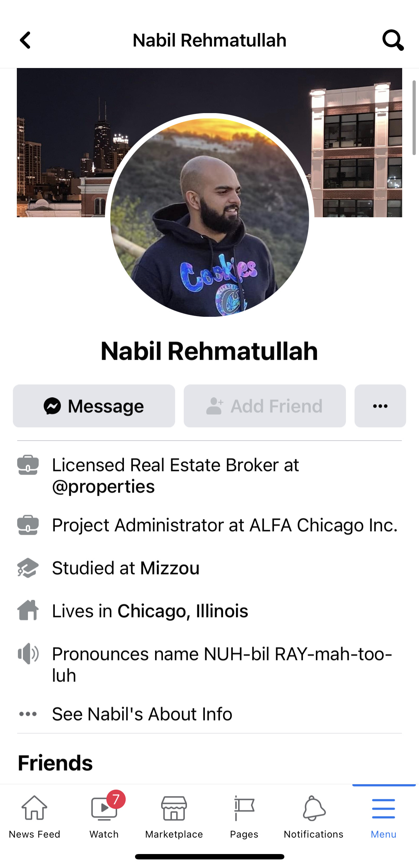The image size is (419, 868).
Task: Open the Menu hamburger tab
Action: (x=384, y=817)
